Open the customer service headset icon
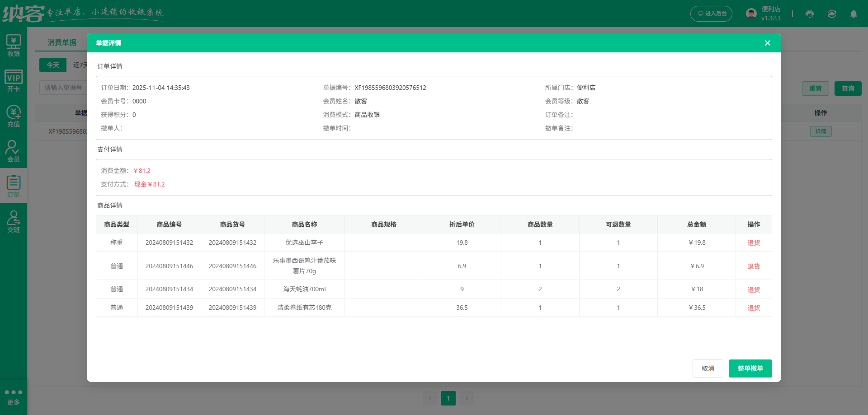 [x=809, y=14]
